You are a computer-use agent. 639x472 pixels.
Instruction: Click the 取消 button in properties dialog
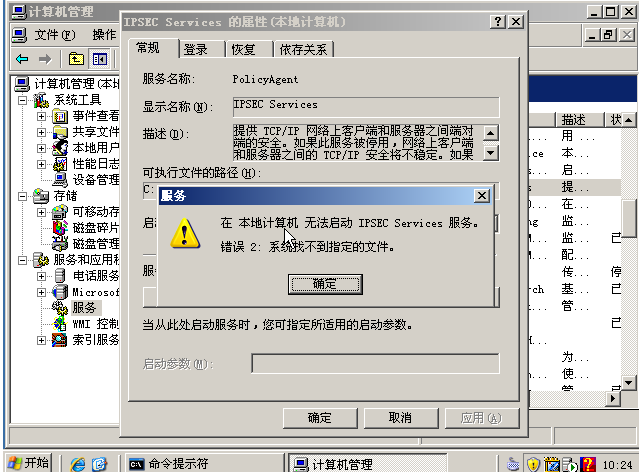401,418
